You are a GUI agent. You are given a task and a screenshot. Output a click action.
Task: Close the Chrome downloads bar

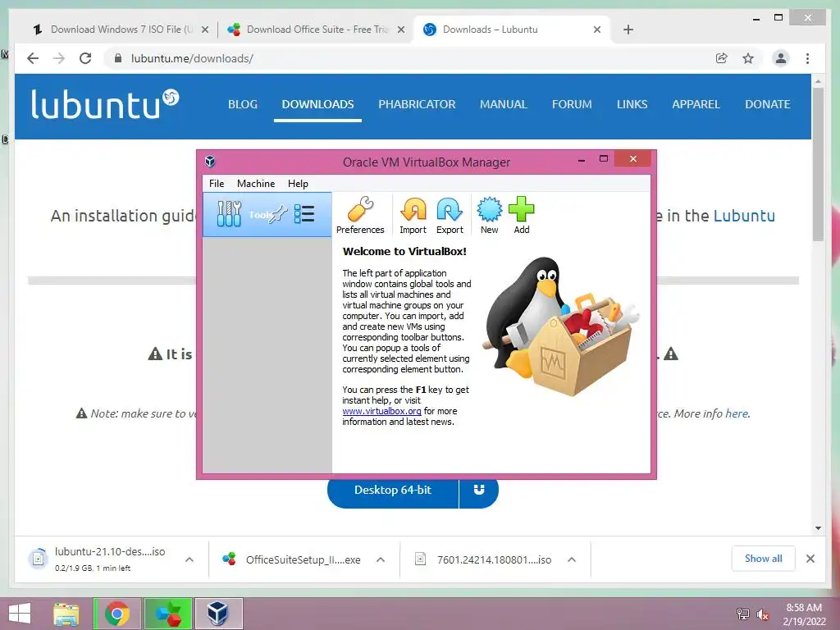pyautogui.click(x=810, y=559)
